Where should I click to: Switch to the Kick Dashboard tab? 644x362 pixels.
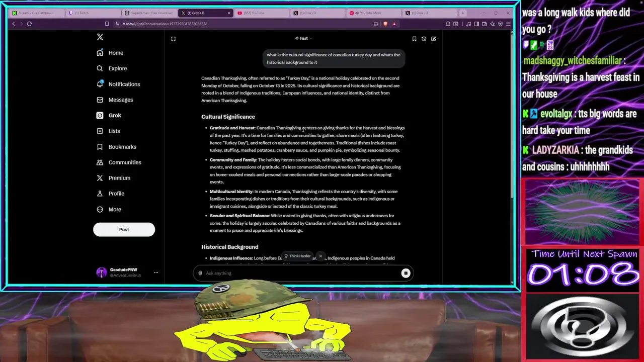tap(36, 13)
